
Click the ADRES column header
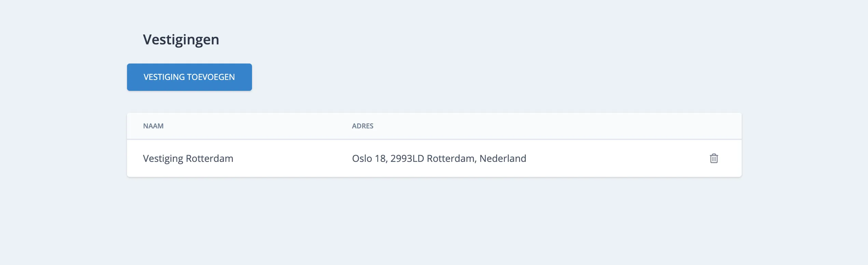pyautogui.click(x=363, y=126)
